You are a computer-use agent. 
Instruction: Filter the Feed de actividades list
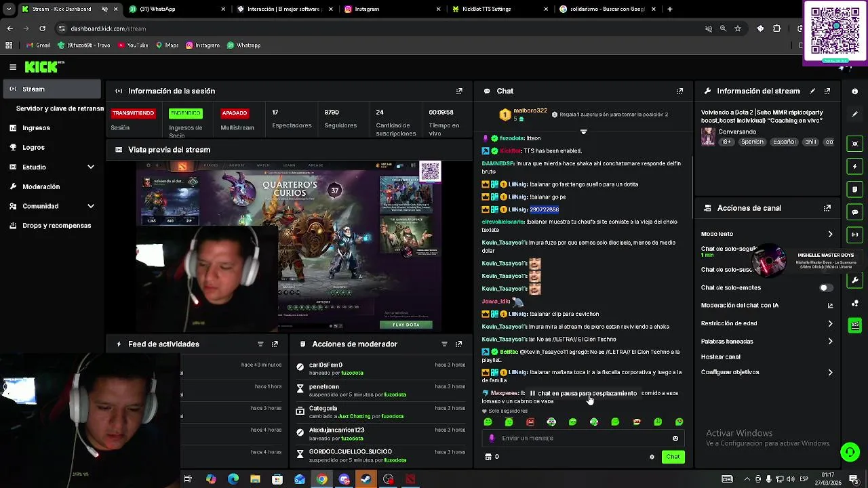tap(260, 344)
